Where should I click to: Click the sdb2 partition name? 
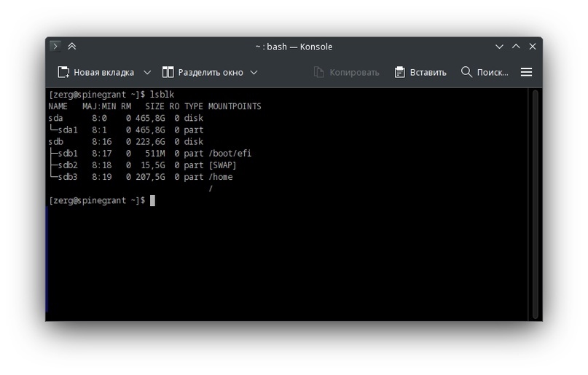pyautogui.click(x=68, y=165)
